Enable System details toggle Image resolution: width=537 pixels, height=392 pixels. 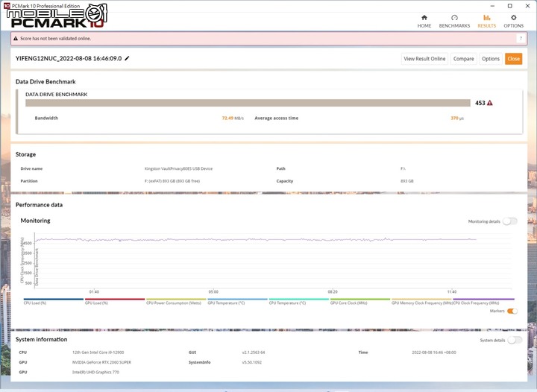click(x=515, y=340)
